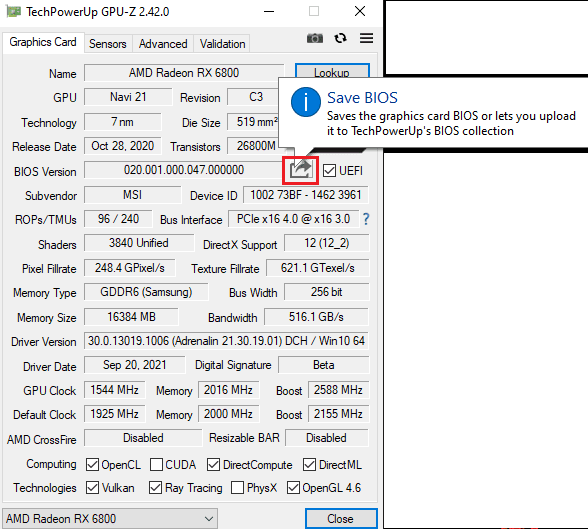
Task: Click the Default Clock value 1925 MHz
Action: pos(115,414)
